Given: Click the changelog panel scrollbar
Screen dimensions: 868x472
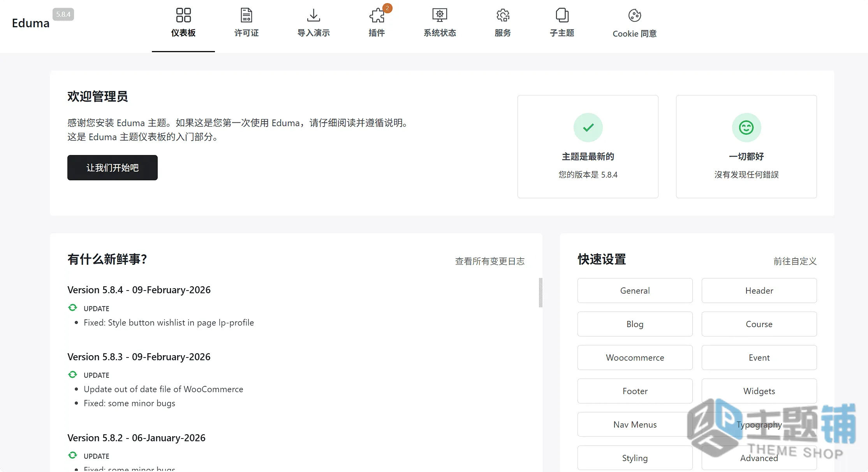Looking at the screenshot, I should [x=541, y=292].
